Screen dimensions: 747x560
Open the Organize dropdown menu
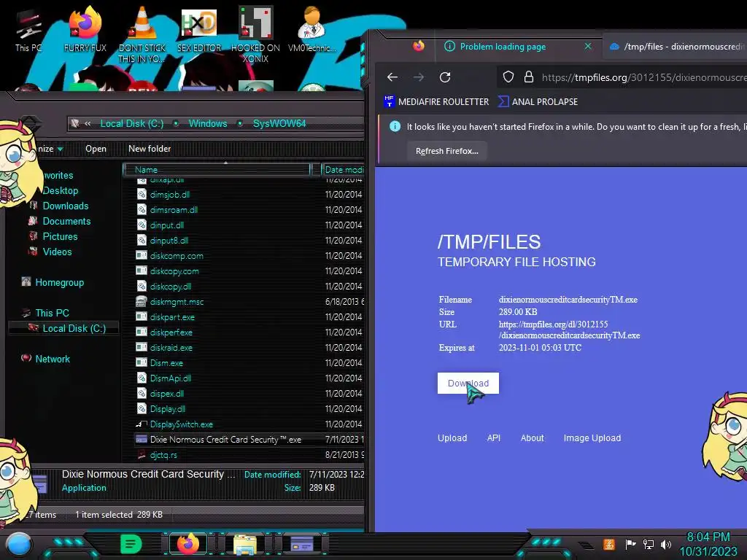click(x=50, y=149)
